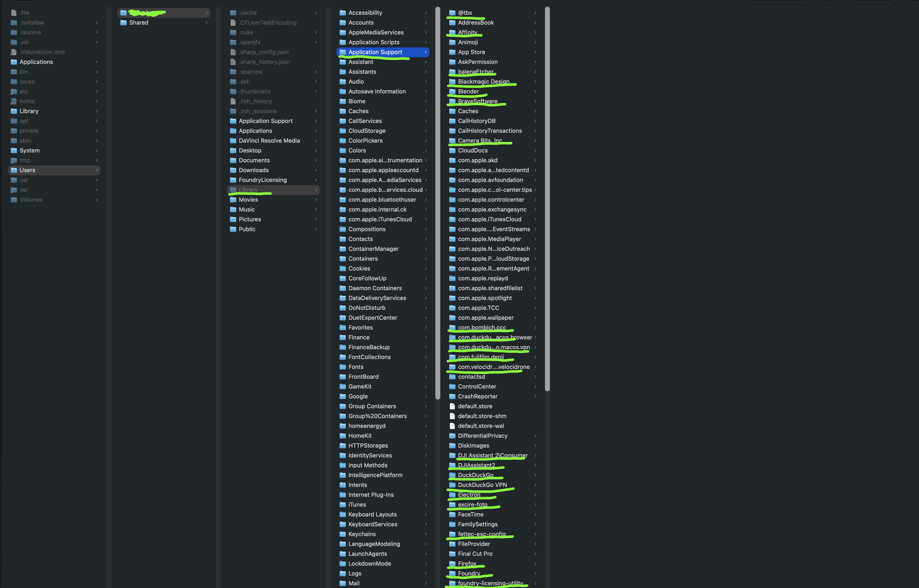Screen dimensions: 919x588
Task: Click the home alias folder icon
Action: 14,101
